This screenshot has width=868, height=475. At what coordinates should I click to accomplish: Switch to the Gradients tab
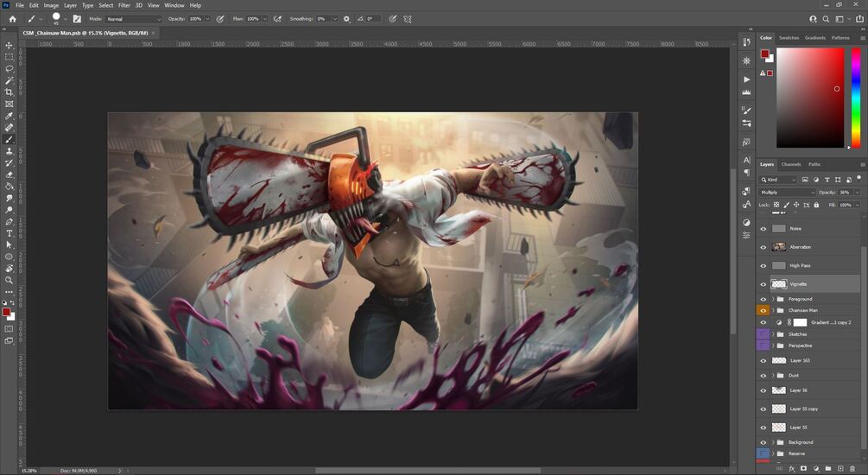point(814,38)
